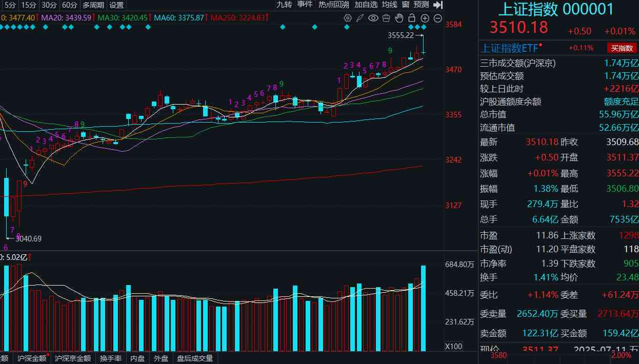Image resolution: width=639 pixels, height=364 pixels.
Task: Click the red 买指数 buy button
Action: click(x=622, y=47)
